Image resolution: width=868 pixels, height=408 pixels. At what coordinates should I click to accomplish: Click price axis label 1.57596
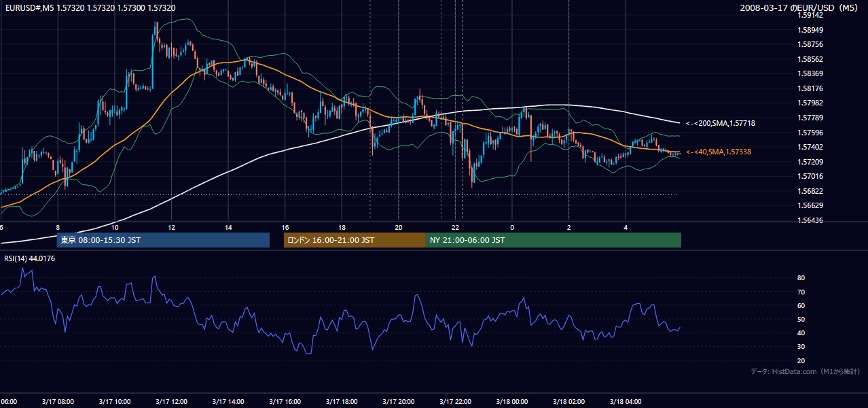point(811,133)
